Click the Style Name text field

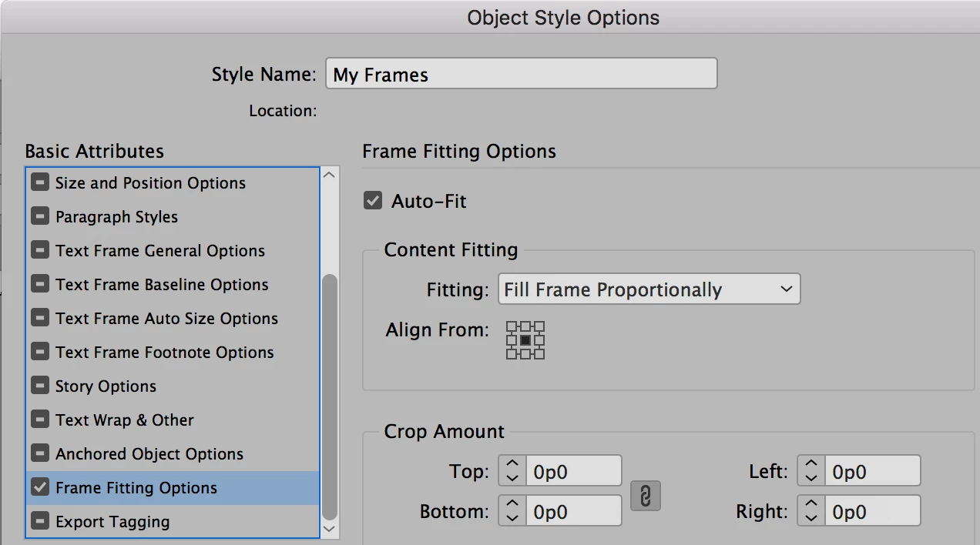(521, 75)
